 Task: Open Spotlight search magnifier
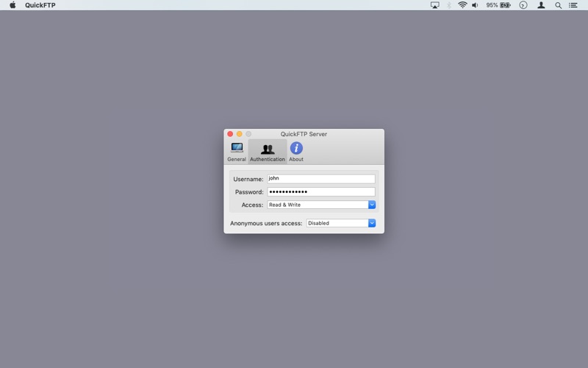point(559,5)
